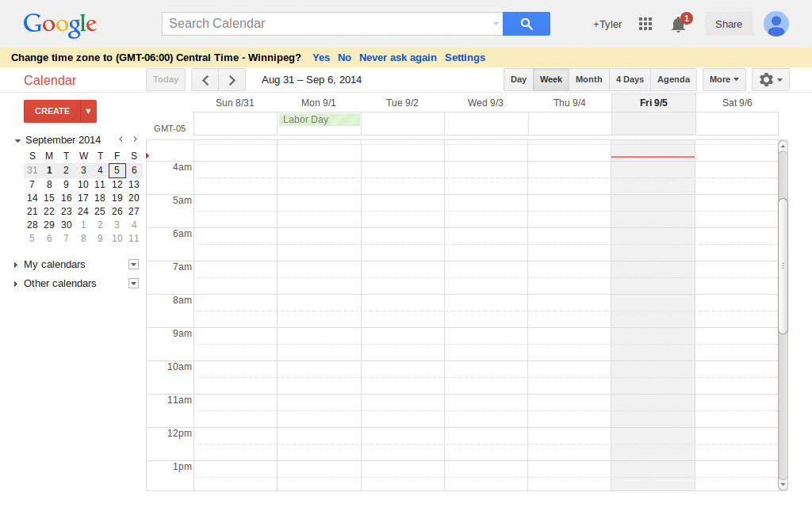Switch to Agenda view

pos(673,79)
